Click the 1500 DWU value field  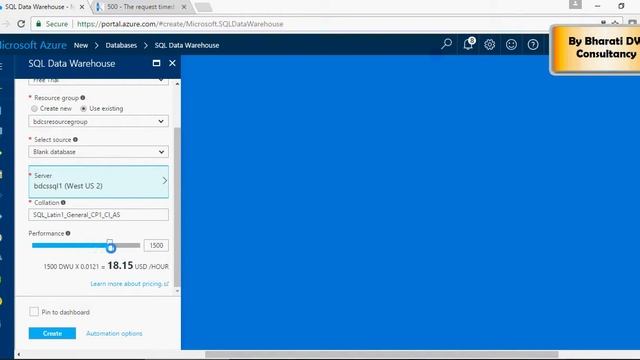point(156,245)
